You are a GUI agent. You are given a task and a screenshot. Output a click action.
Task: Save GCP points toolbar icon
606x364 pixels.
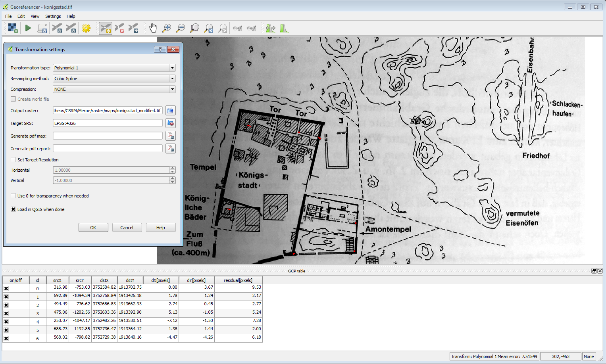[71, 28]
